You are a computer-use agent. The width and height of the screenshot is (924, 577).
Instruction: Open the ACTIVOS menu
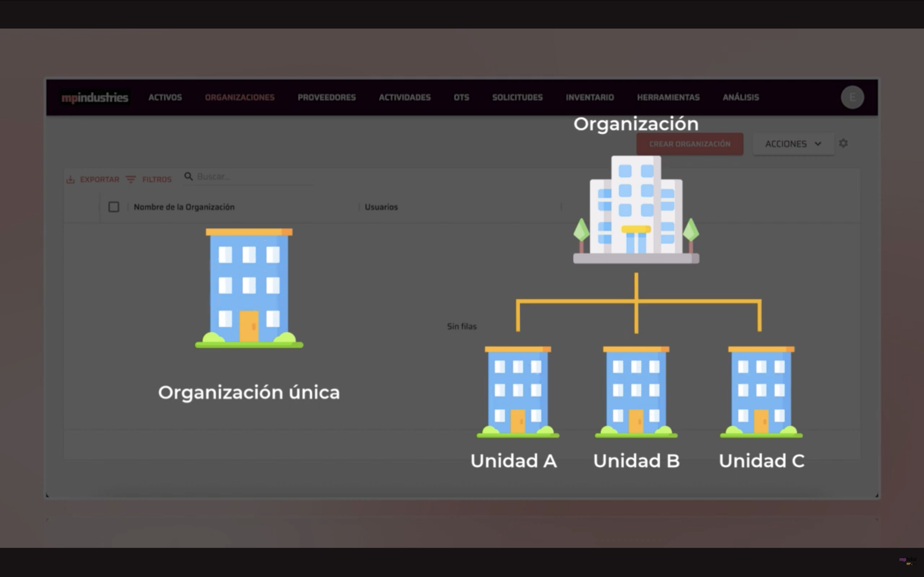165,97
